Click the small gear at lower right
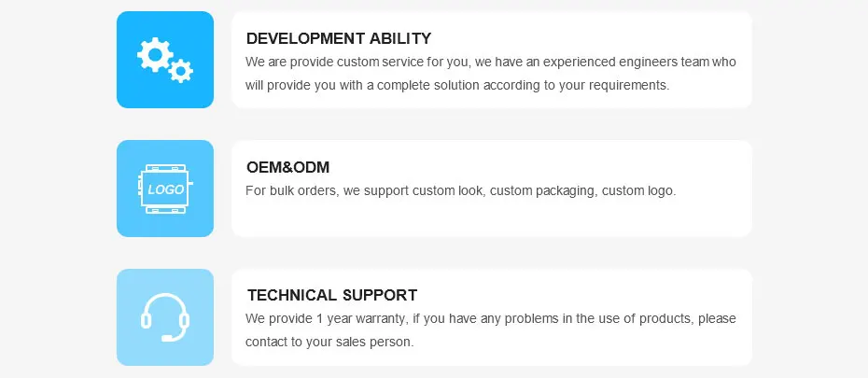This screenshot has width=868, height=378. tap(181, 70)
